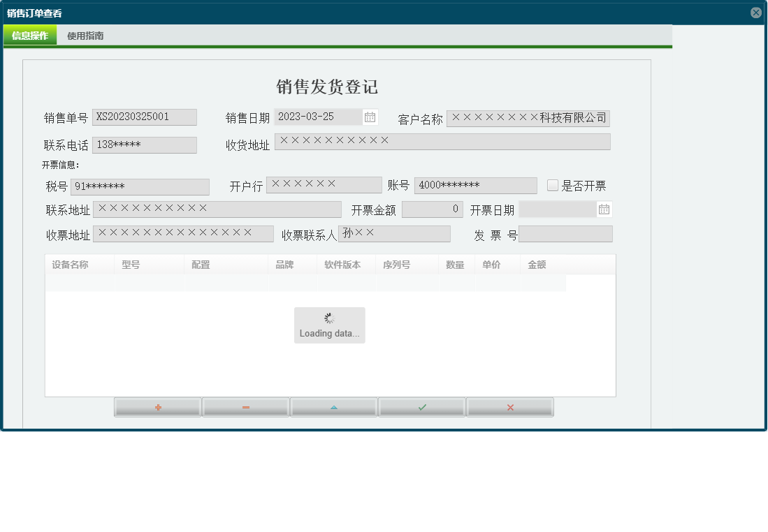Move the selected equipment row up
The width and height of the screenshot is (768, 532).
tap(333, 406)
